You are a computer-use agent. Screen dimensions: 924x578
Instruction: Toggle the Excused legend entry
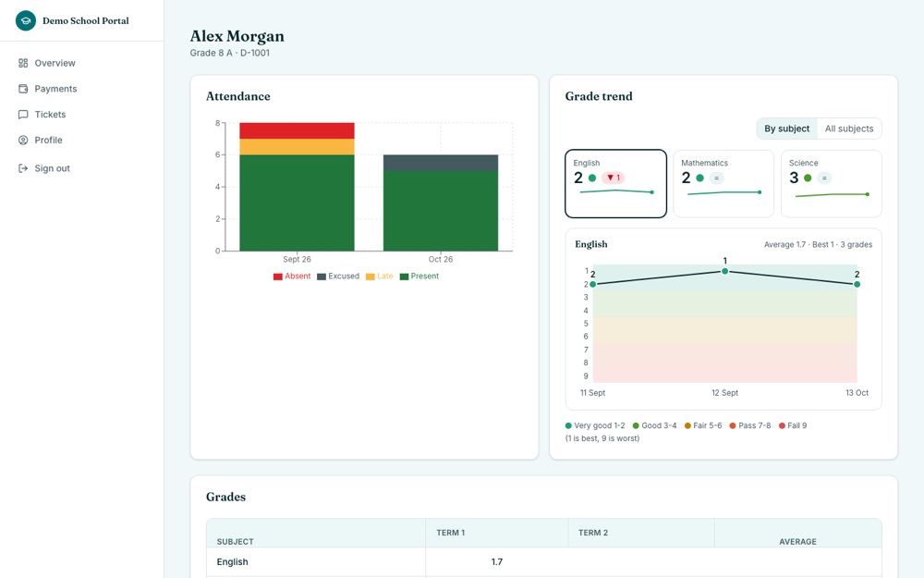point(337,276)
